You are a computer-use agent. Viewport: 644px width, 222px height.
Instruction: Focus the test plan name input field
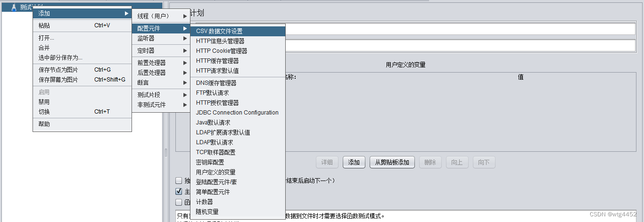pyautogui.click(x=460, y=29)
